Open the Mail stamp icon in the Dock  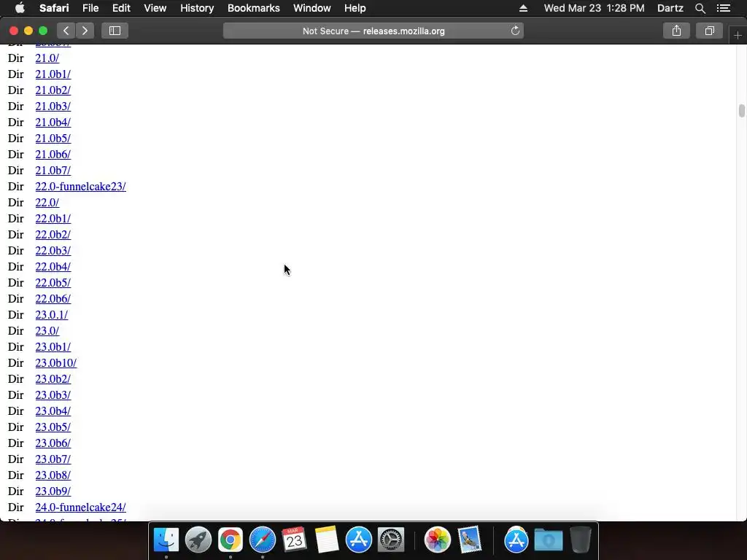pos(470,540)
